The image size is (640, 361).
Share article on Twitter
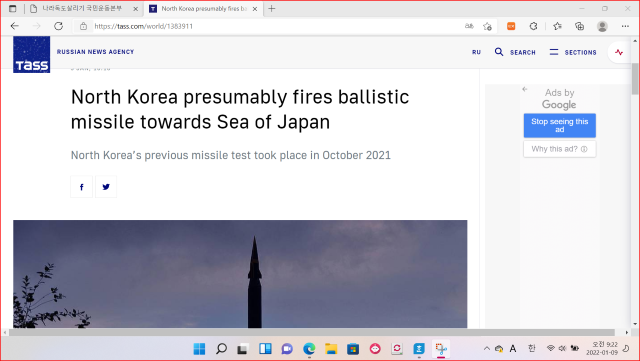(x=106, y=187)
